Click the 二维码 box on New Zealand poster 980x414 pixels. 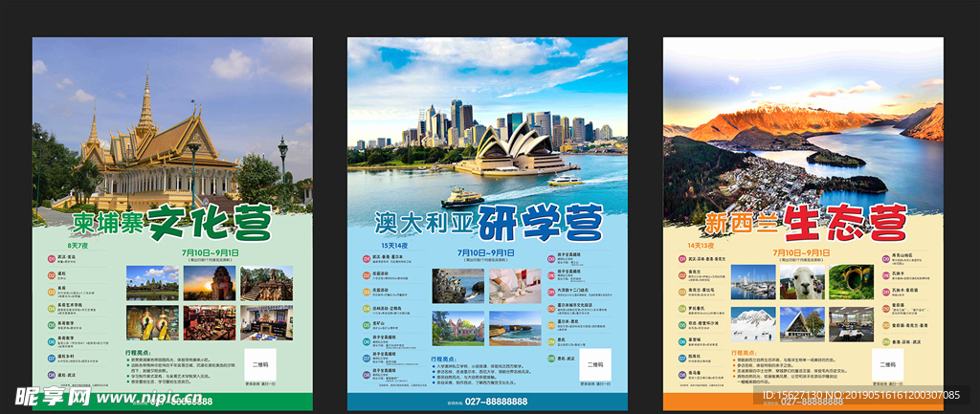click(x=887, y=364)
